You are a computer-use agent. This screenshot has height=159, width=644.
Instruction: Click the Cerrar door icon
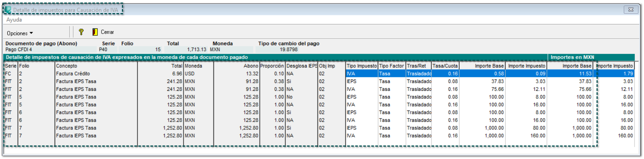(95, 32)
